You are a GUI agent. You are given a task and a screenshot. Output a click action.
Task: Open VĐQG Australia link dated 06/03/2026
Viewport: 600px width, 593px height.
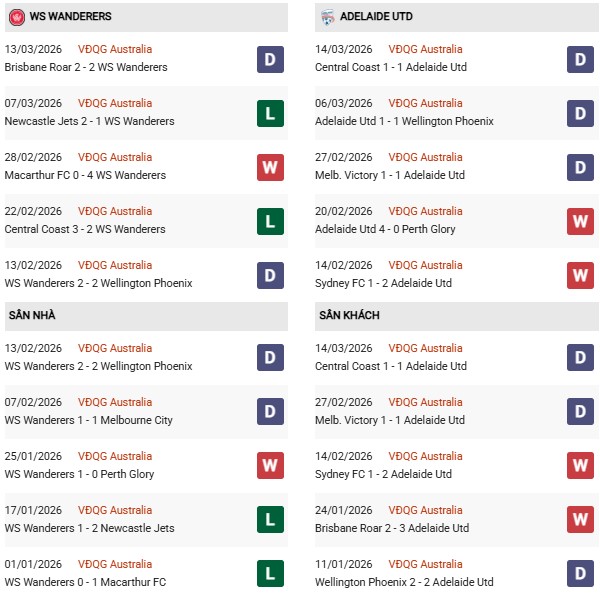click(x=426, y=103)
